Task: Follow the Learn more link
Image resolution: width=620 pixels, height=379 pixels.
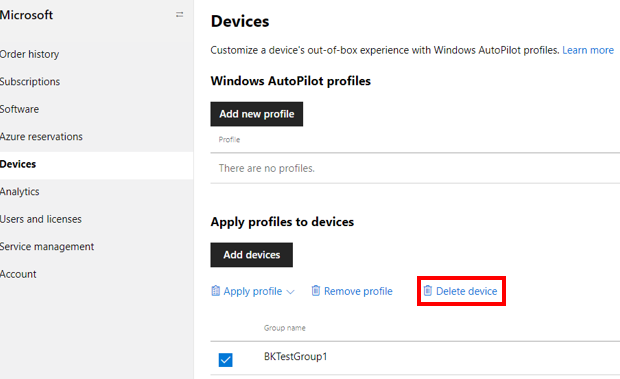Action: click(588, 50)
